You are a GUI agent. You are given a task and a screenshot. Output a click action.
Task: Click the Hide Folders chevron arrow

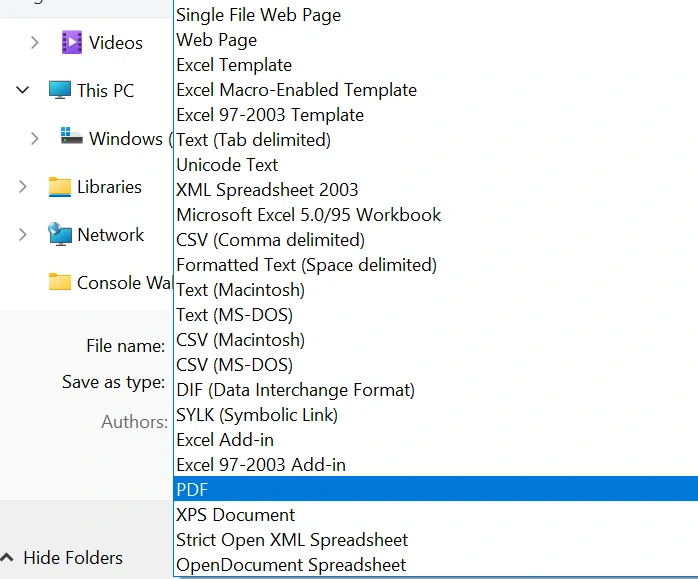tap(6, 557)
